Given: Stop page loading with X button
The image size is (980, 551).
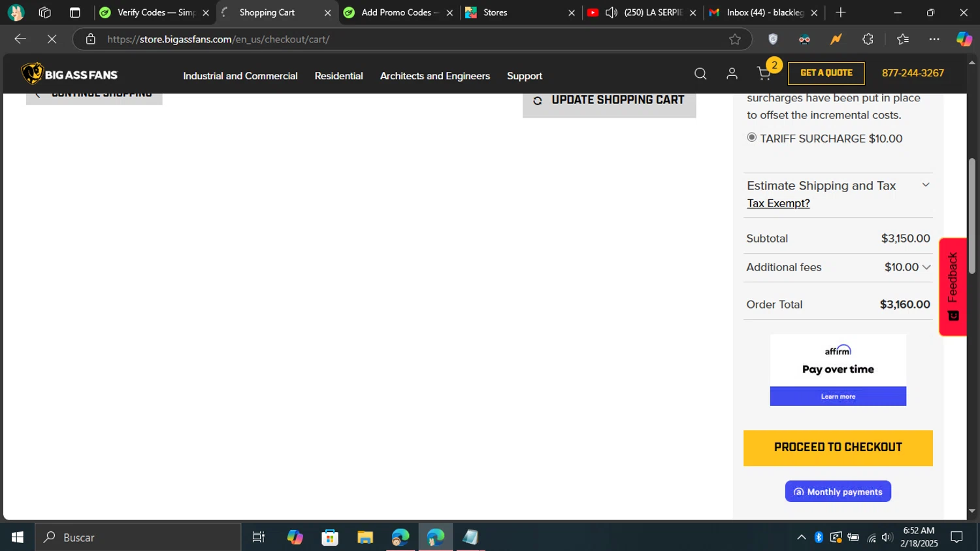Looking at the screenshot, I should point(52,39).
